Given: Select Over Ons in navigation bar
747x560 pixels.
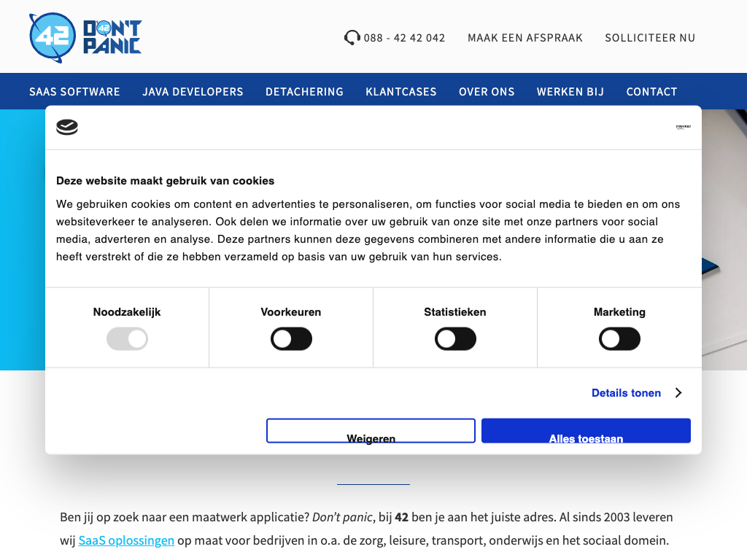Looking at the screenshot, I should tap(487, 92).
